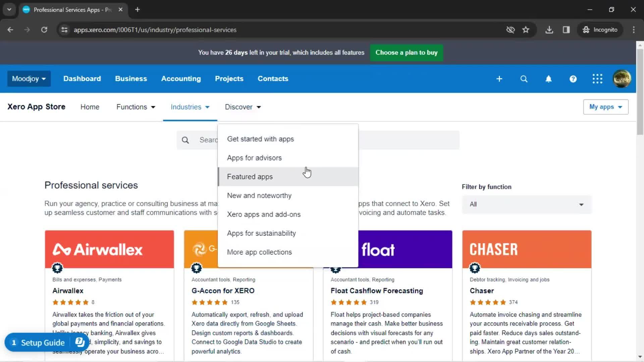644x362 pixels.
Task: Open Float Cashflow Forecasting app title
Action: click(x=377, y=291)
